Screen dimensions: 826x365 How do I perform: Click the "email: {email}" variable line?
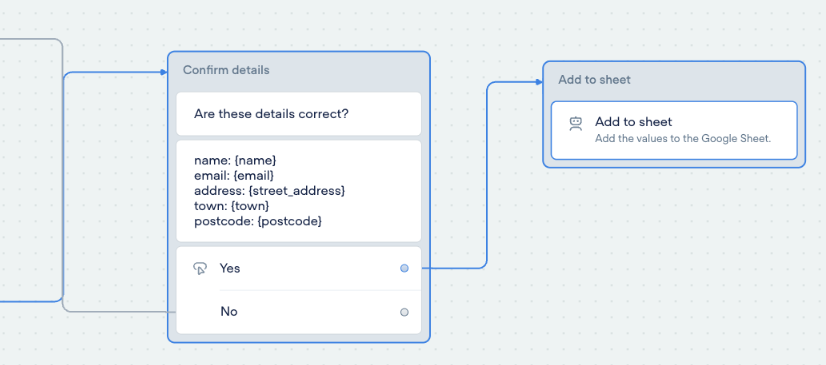point(234,175)
